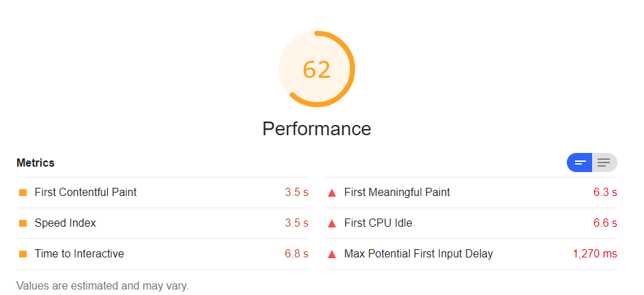Viewport: 644px width, 295px height.
Task: Click the 1,270 ms value
Action: [594, 254]
